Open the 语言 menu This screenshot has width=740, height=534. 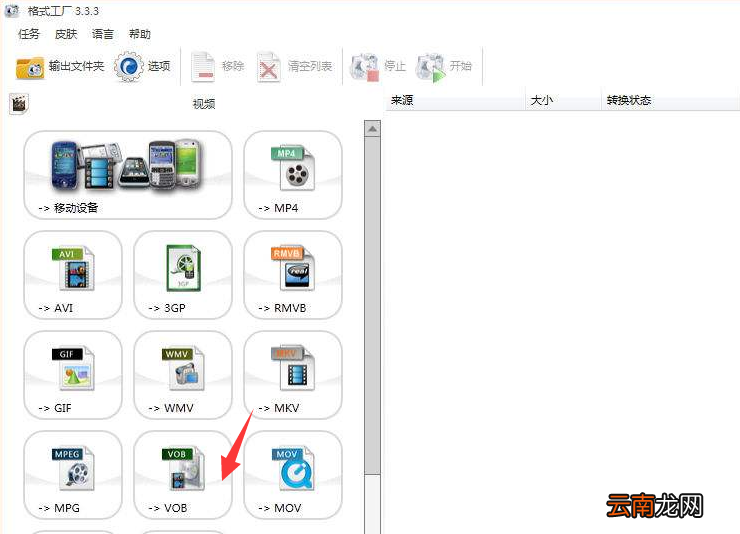(103, 34)
